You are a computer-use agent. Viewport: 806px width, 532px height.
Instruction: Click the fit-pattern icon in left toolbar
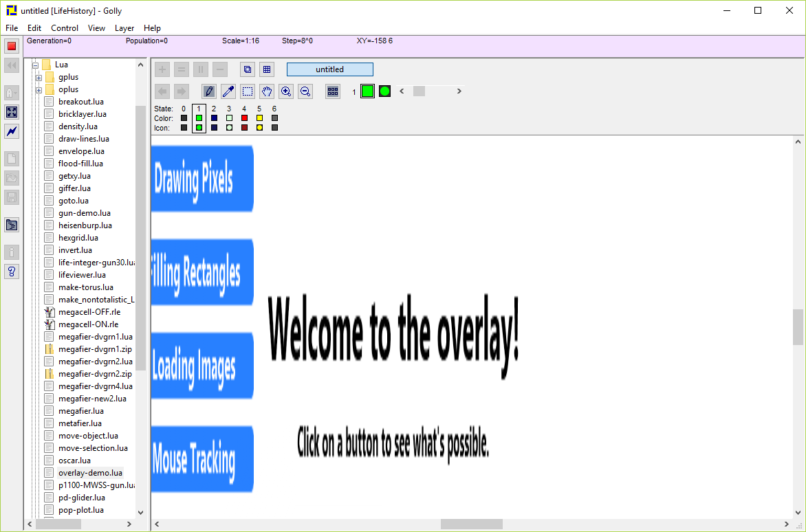point(12,112)
